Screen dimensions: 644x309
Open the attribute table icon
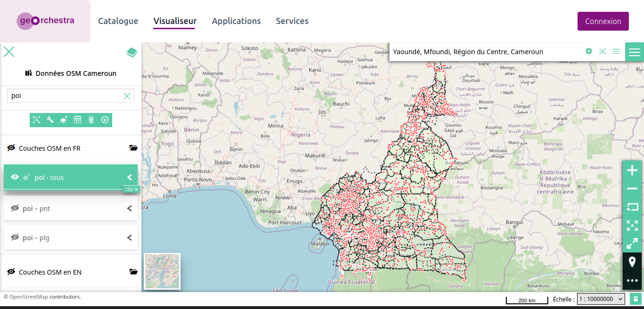(77, 120)
